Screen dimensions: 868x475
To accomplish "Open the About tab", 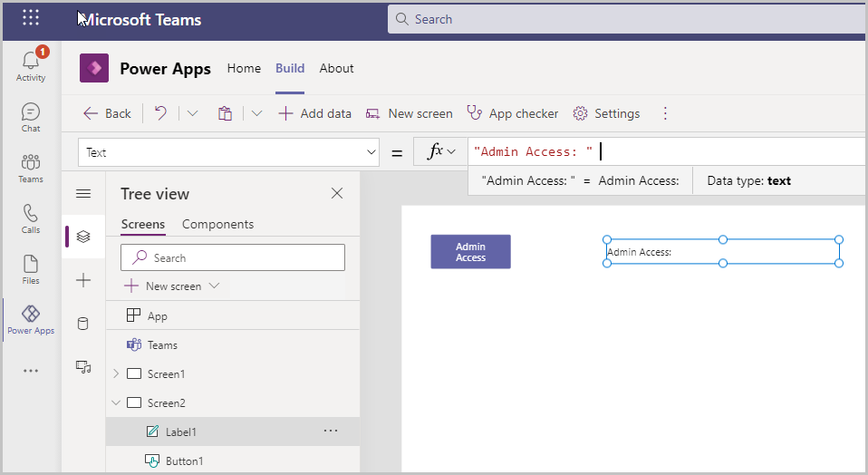I will coord(336,68).
